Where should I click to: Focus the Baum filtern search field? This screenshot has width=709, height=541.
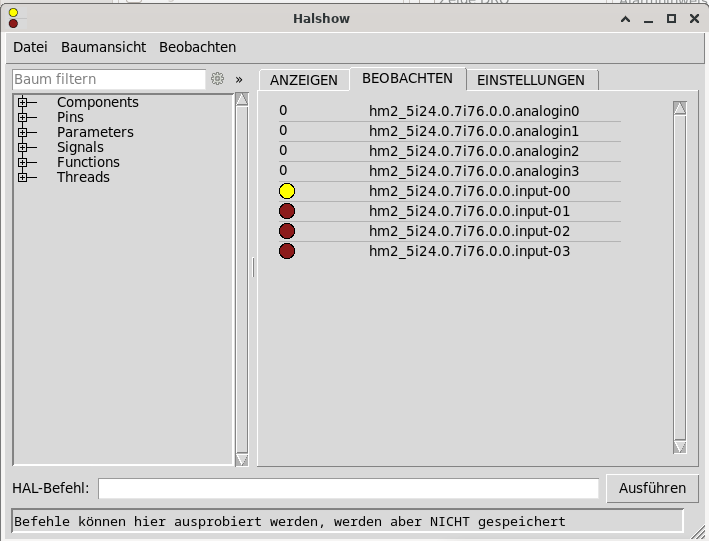[109, 79]
